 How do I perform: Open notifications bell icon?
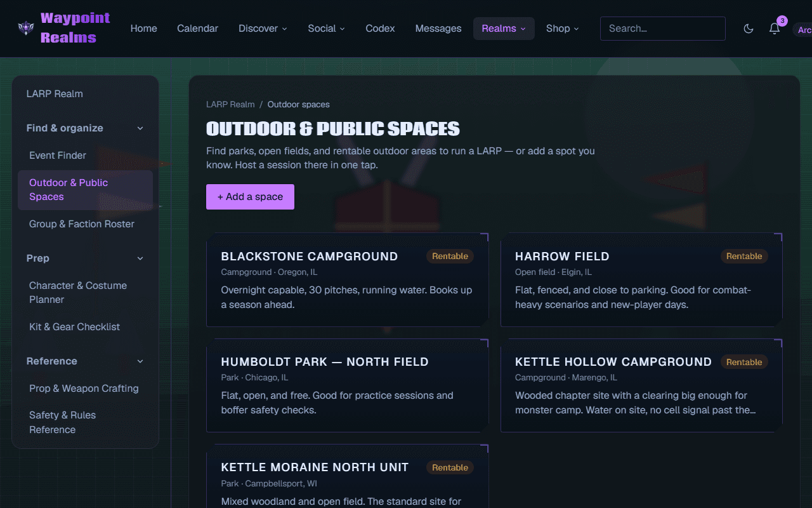pos(775,29)
